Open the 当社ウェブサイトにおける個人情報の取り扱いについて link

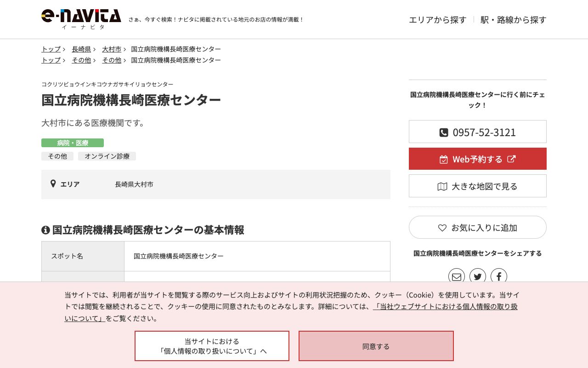point(445,306)
